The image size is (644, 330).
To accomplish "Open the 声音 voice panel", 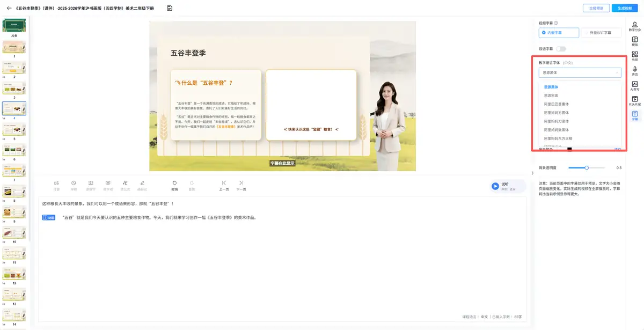I will click(635, 71).
